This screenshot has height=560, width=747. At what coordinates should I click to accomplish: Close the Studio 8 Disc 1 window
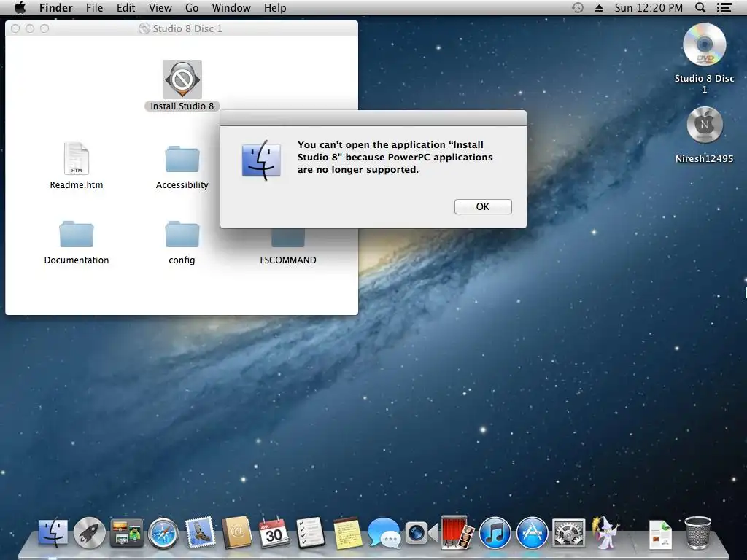(15, 28)
